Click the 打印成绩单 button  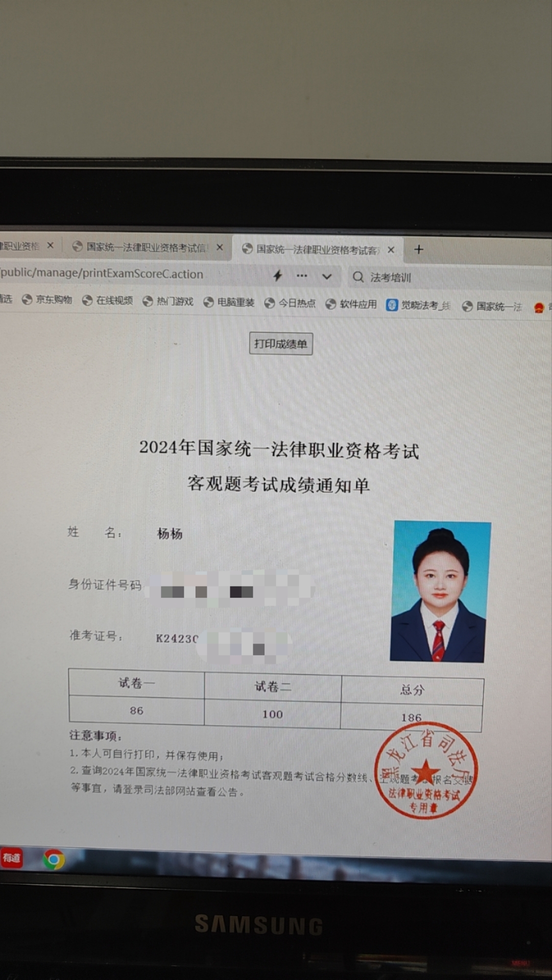pyautogui.click(x=281, y=344)
